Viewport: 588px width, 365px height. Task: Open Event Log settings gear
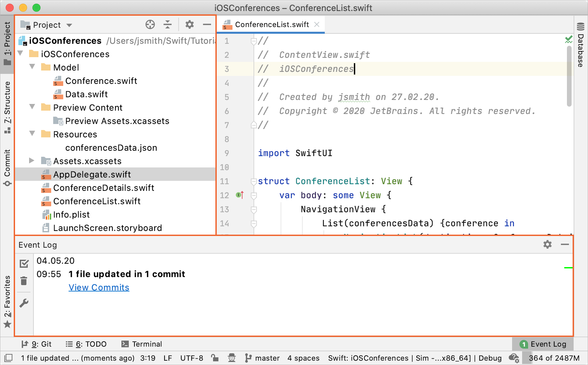coord(548,244)
